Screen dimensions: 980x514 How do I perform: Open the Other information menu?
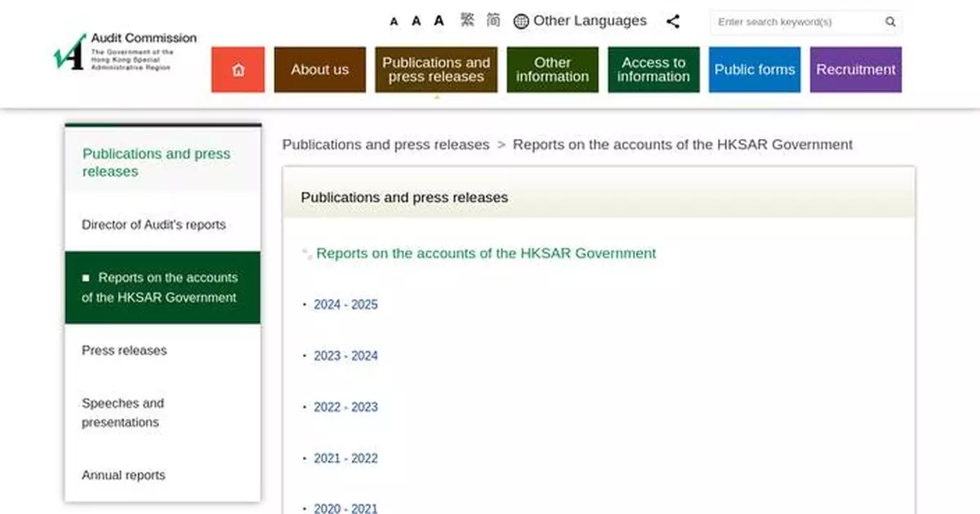[552, 69]
